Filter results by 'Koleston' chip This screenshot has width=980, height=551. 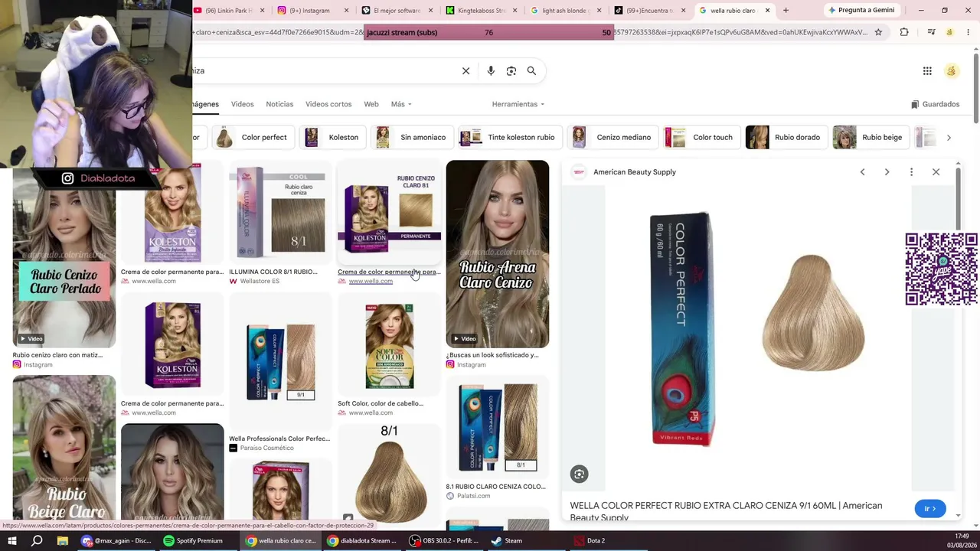coord(332,137)
